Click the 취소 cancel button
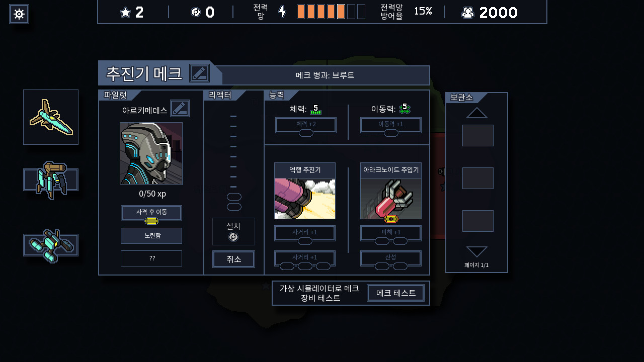 click(x=233, y=259)
